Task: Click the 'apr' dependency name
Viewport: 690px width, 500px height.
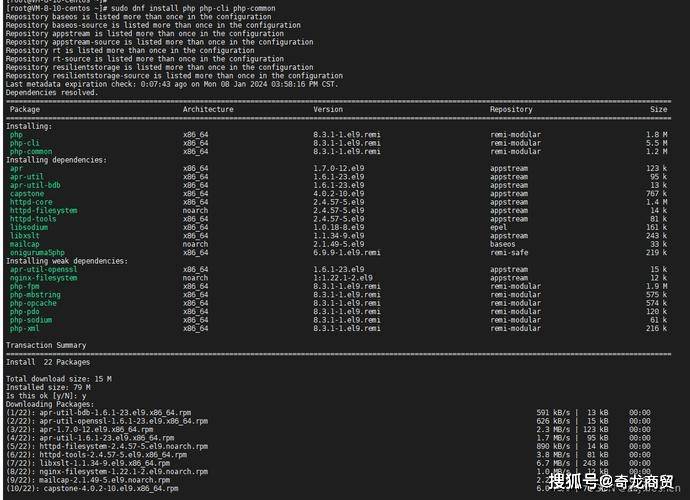Action: (x=16, y=168)
